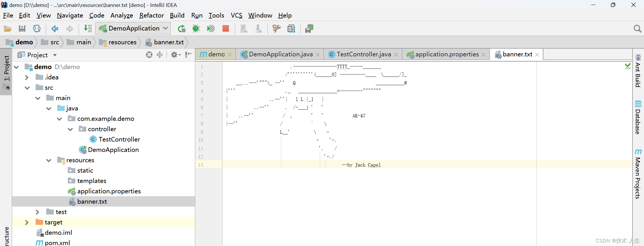Screen dimensions: 644x246
Task: Click the resources breadcrumb
Action: (118, 42)
